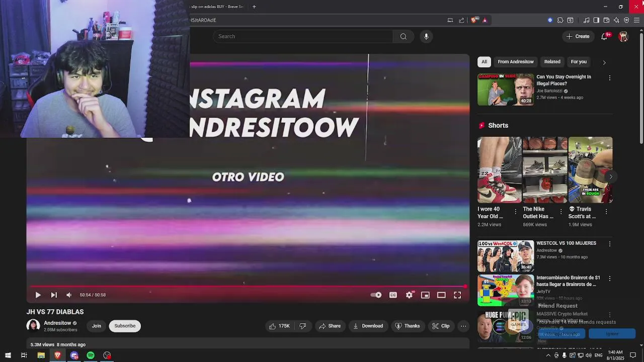Like the video (175K)
This screenshot has height=362, width=644.
click(x=279, y=326)
